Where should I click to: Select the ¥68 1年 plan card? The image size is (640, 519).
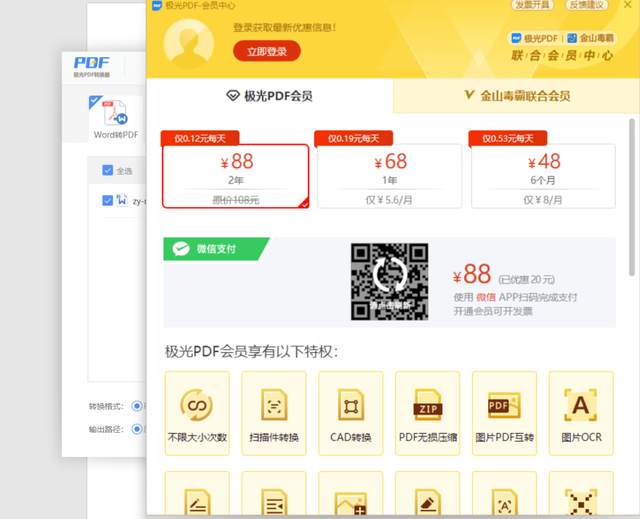pos(389,176)
